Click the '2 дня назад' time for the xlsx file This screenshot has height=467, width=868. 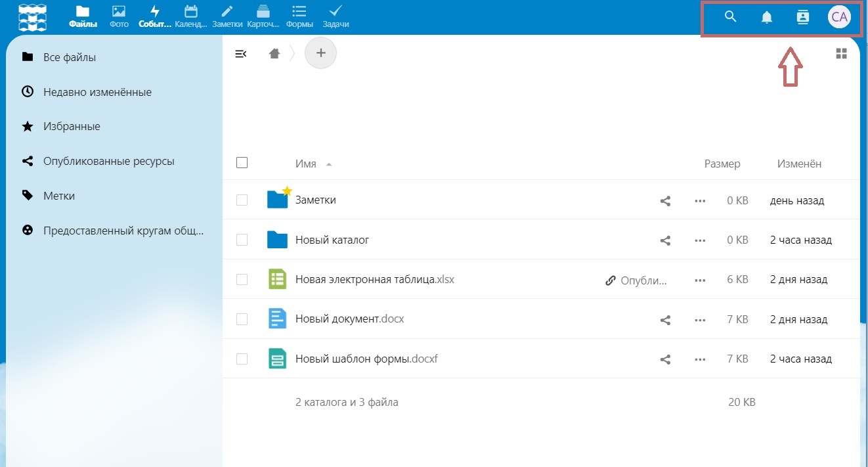(798, 280)
